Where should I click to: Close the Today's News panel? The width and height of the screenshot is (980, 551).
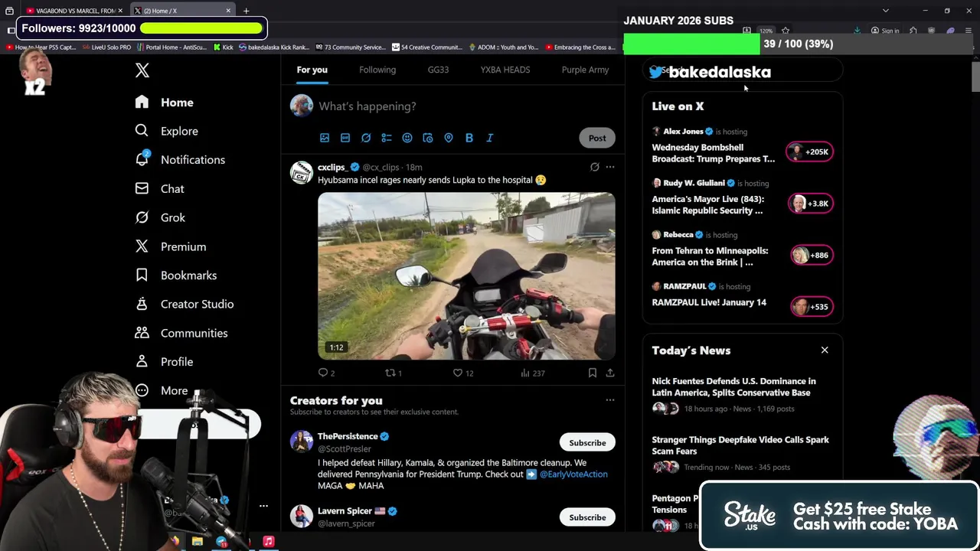pos(825,350)
